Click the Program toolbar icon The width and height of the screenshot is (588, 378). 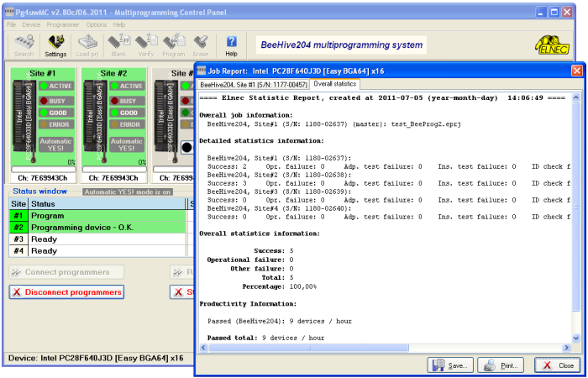coord(174,45)
